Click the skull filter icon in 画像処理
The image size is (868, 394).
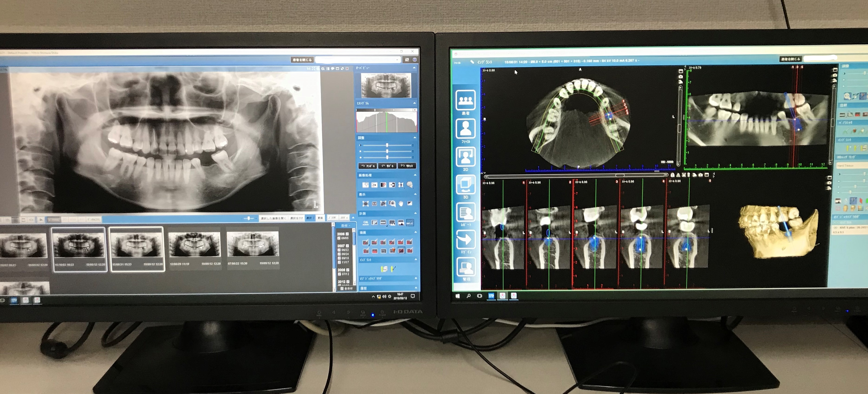409,184
